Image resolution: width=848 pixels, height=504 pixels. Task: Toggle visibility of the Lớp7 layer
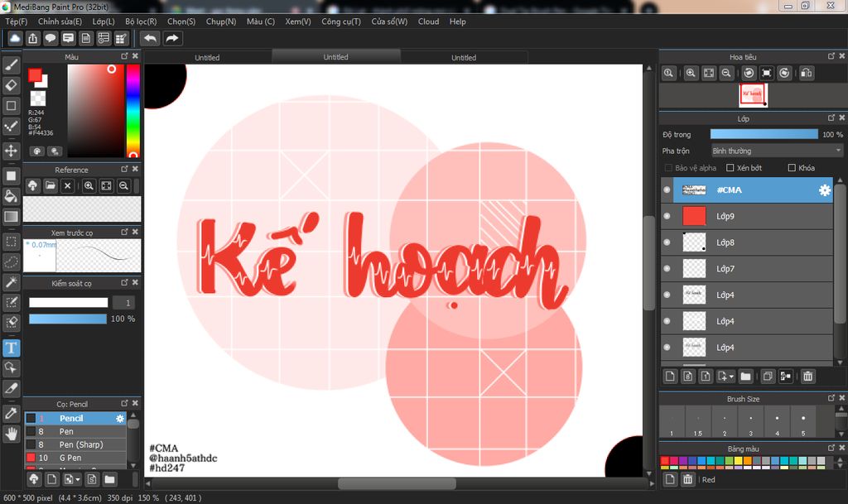pos(667,268)
